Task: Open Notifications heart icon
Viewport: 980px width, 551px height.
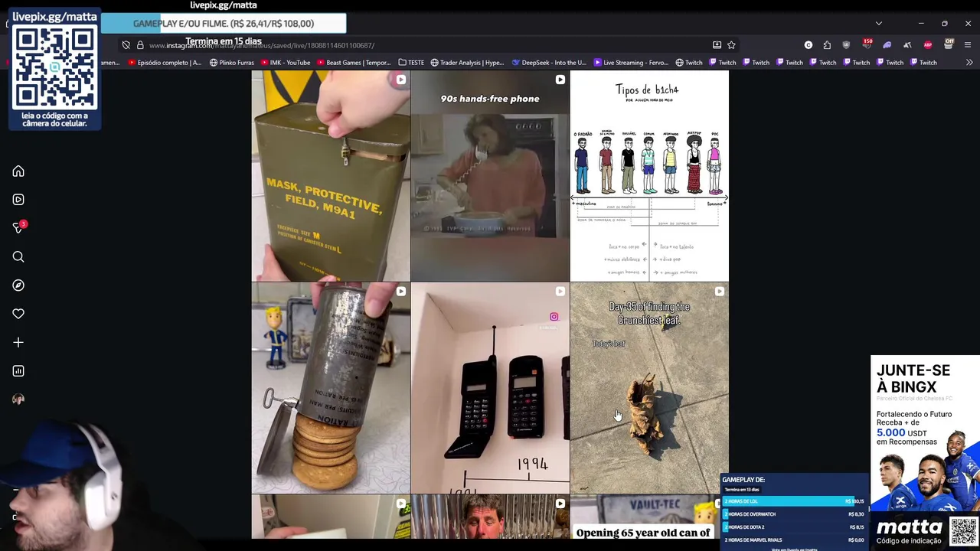Action: 18,314
